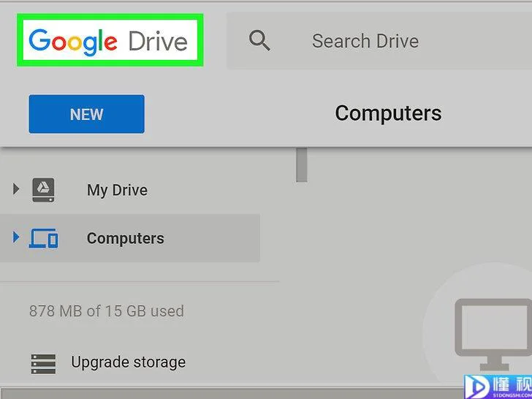This screenshot has height=399, width=532.
Task: Click the gray Drive word in the logo
Action: [x=158, y=42]
